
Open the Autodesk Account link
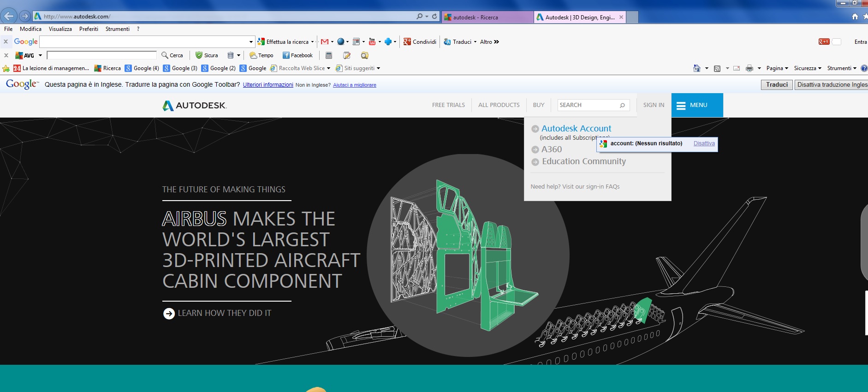pos(576,129)
